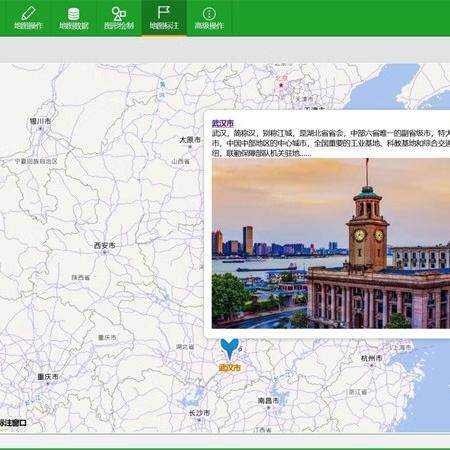Click the red star Beijing marker
The width and height of the screenshot is (450, 450).
(x=281, y=85)
